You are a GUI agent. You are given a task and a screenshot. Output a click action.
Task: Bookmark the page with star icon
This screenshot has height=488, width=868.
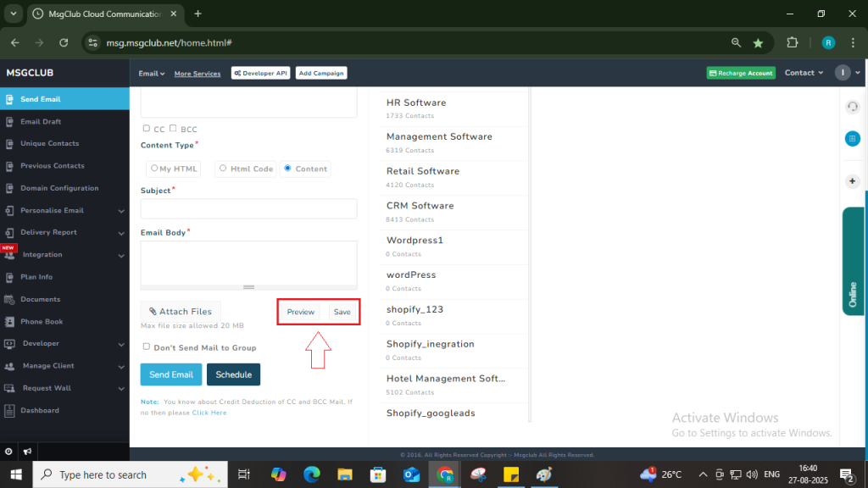click(x=758, y=42)
